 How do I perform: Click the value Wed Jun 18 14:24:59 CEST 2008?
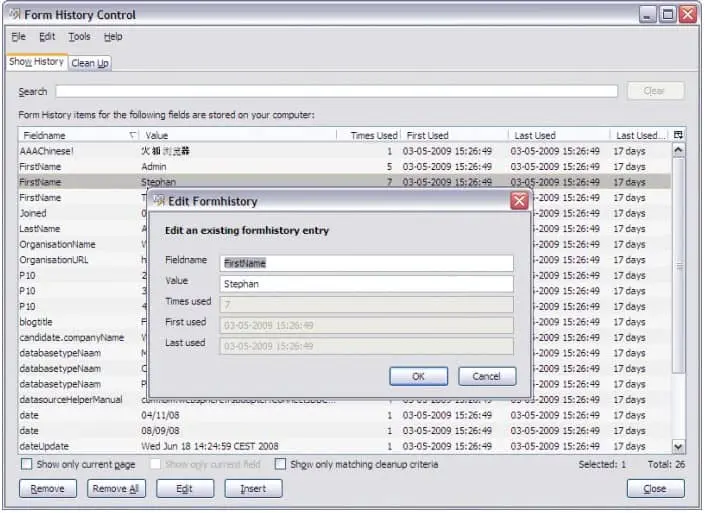click(210, 446)
